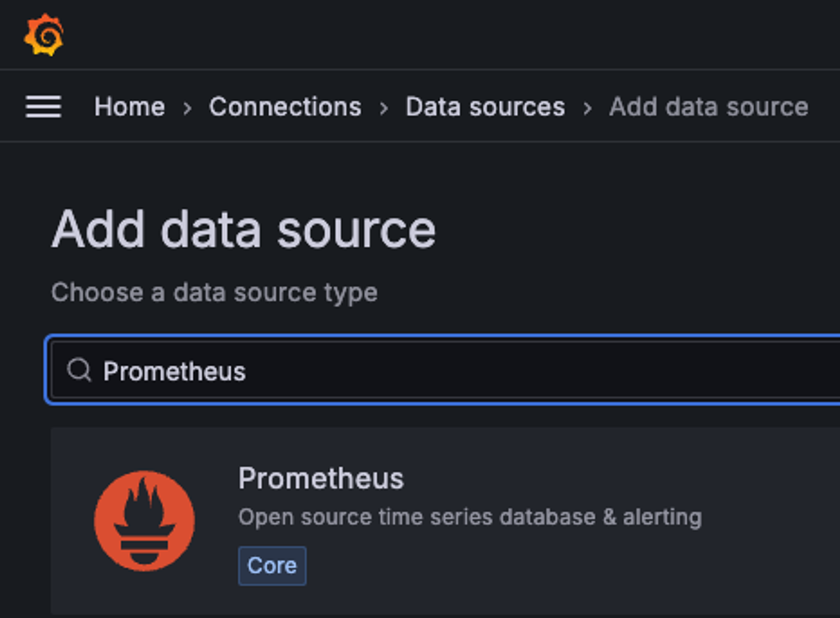The width and height of the screenshot is (840, 618).
Task: Navigate to the Connections breadcrumb
Action: [285, 107]
